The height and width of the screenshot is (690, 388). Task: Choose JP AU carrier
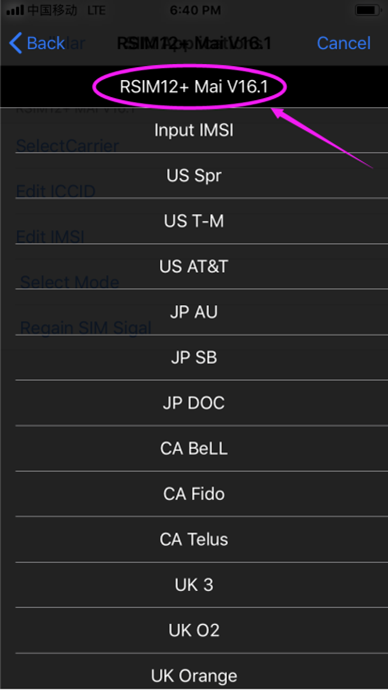click(194, 312)
